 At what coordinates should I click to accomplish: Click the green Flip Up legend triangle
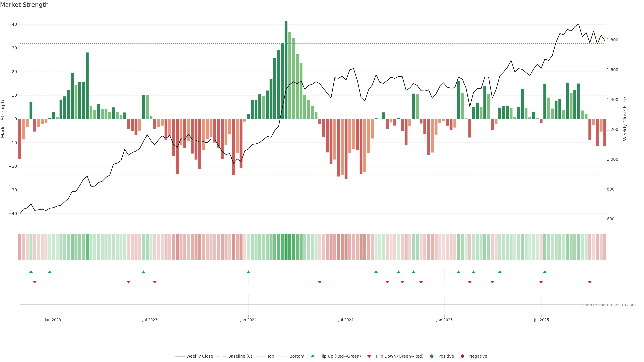312,356
